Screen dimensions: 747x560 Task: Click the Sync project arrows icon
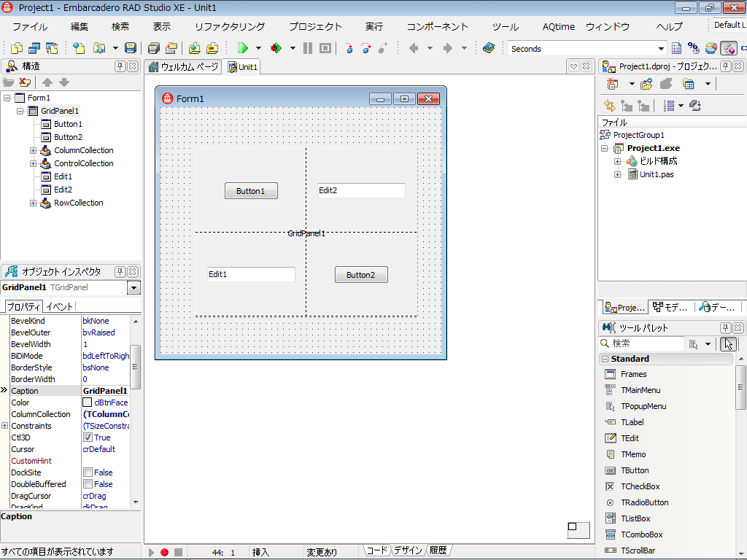click(x=609, y=106)
